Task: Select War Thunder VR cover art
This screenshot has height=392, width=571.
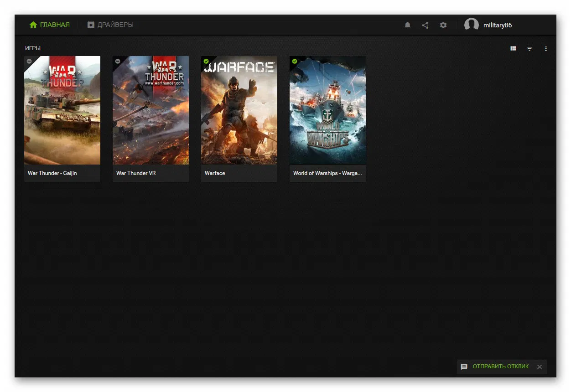Action: coord(151,110)
